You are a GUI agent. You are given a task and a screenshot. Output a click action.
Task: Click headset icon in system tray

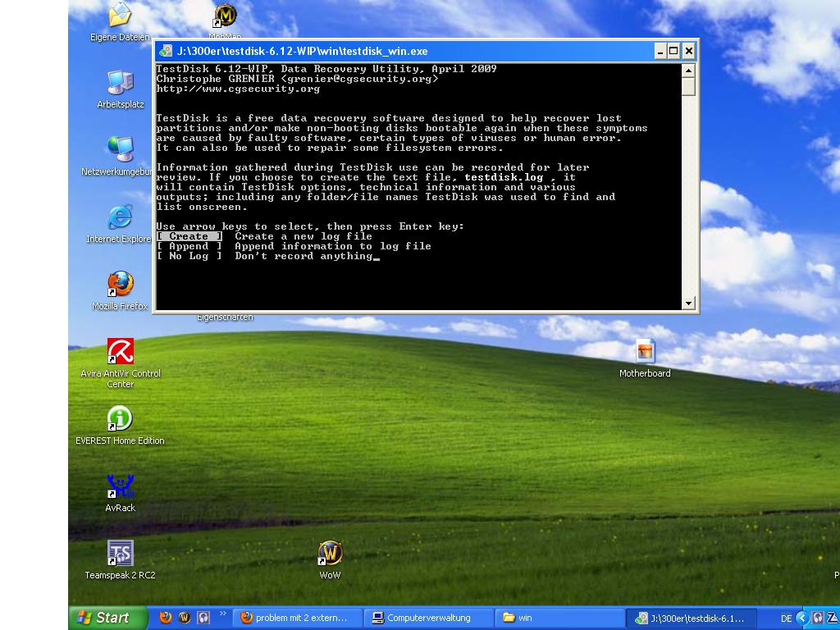click(818, 618)
